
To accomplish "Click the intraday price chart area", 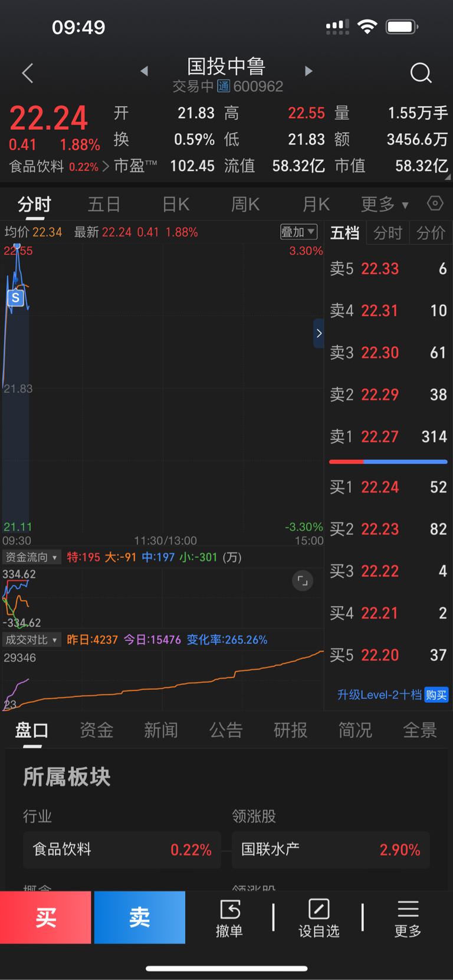I will [163, 389].
